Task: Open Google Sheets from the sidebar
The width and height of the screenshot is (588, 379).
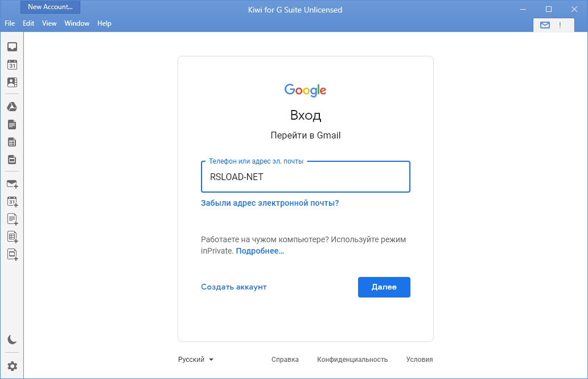Action: [12, 142]
